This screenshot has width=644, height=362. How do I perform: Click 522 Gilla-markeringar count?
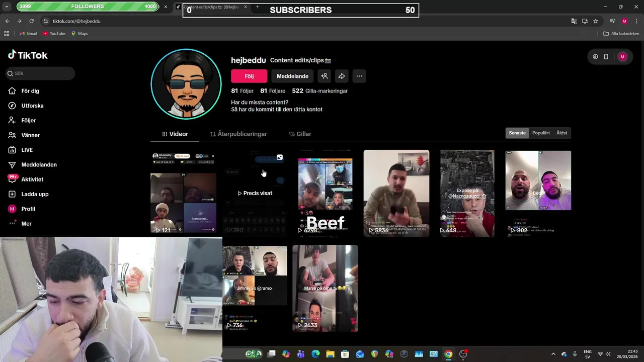tap(320, 91)
